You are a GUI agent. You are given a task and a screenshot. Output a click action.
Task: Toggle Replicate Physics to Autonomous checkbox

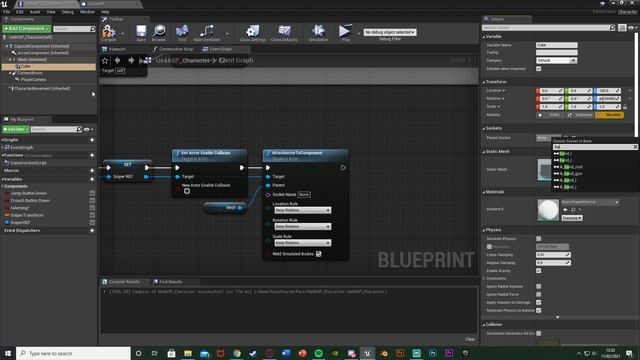click(x=538, y=311)
